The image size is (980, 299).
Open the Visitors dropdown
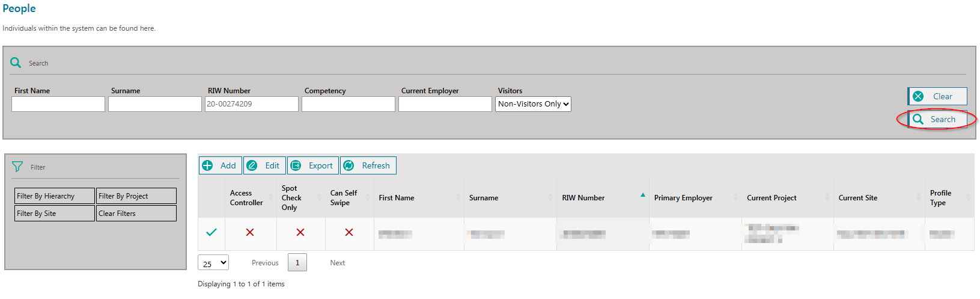[533, 104]
